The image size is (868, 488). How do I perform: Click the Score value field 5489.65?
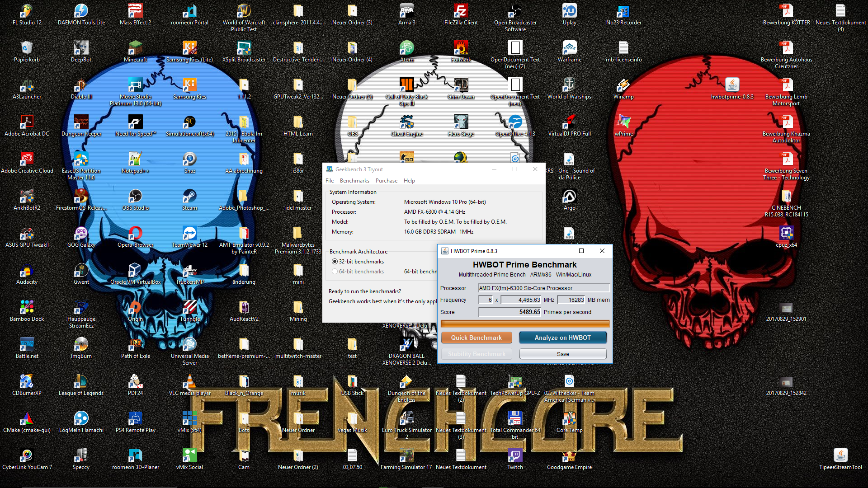click(x=510, y=312)
